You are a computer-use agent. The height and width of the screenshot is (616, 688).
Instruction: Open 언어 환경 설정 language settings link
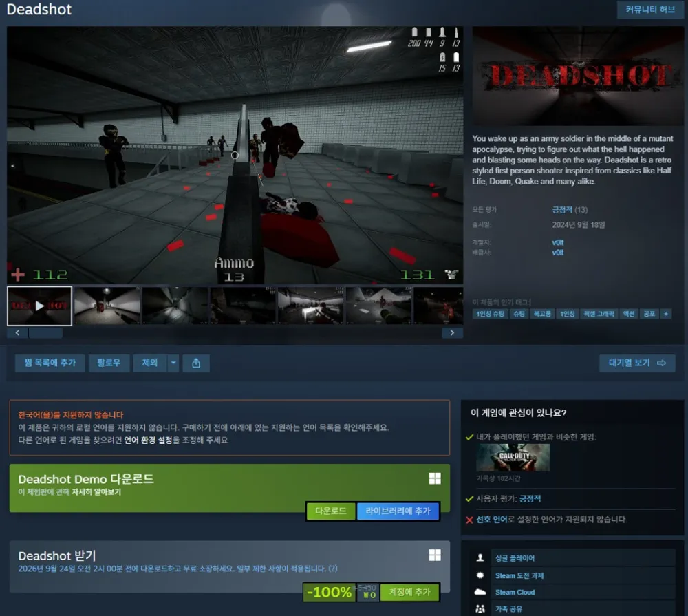tap(149, 440)
